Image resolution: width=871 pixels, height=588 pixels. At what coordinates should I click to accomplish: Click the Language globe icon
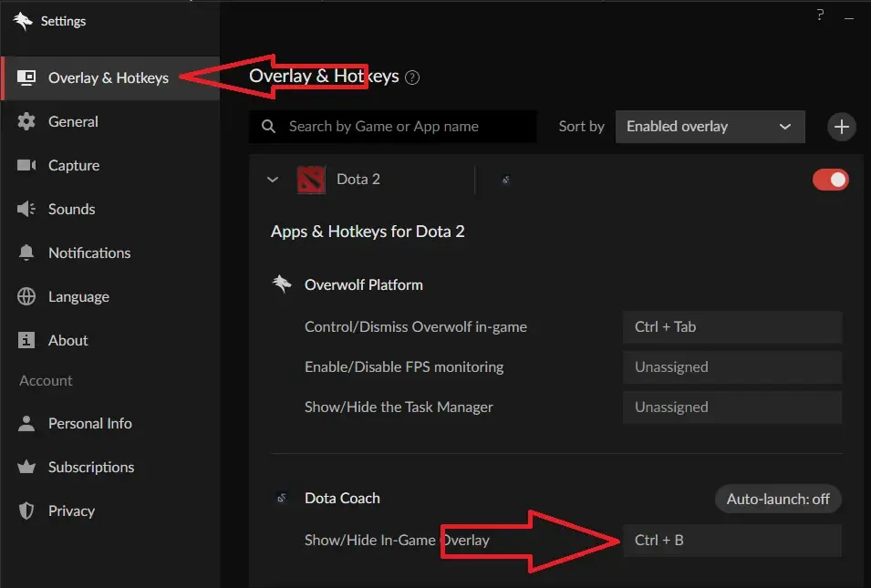[27, 296]
